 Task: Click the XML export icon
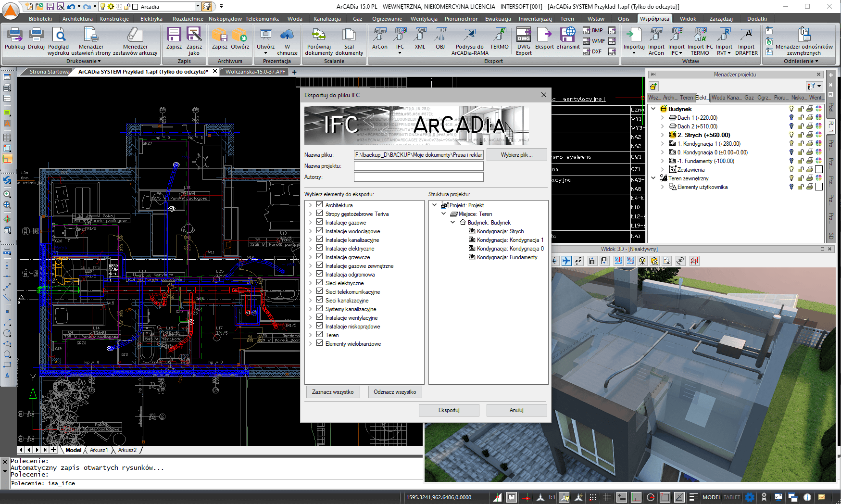pyautogui.click(x=420, y=38)
